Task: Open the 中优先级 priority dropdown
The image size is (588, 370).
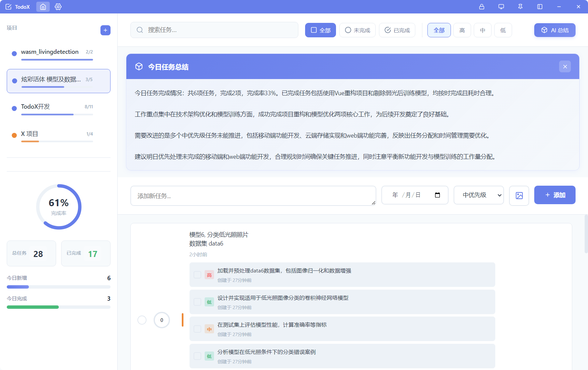Action: click(478, 195)
